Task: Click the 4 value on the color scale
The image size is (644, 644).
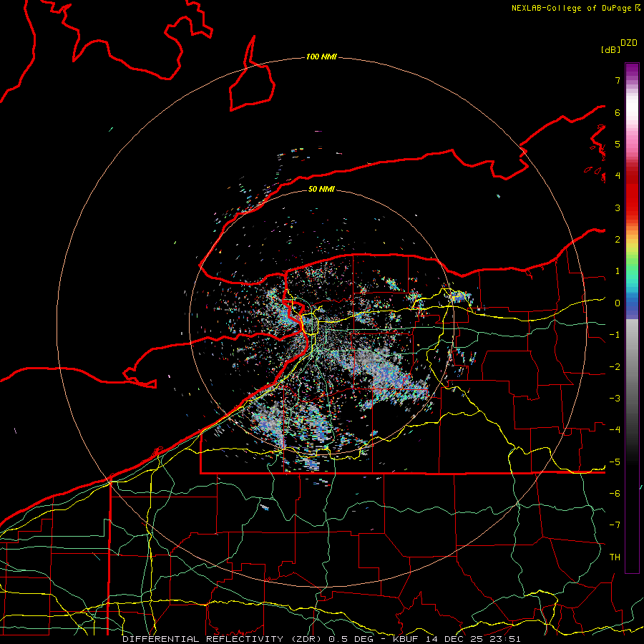Action: 618,176
